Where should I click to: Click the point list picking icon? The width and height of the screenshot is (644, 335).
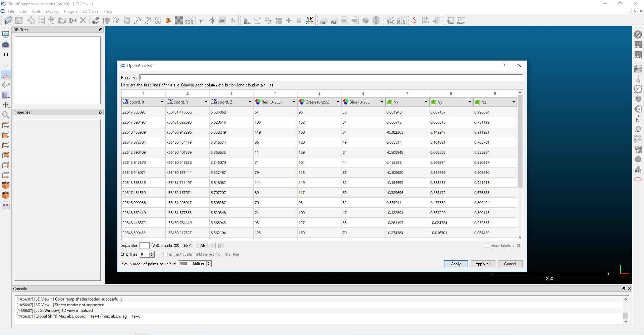pyautogui.click(x=42, y=20)
